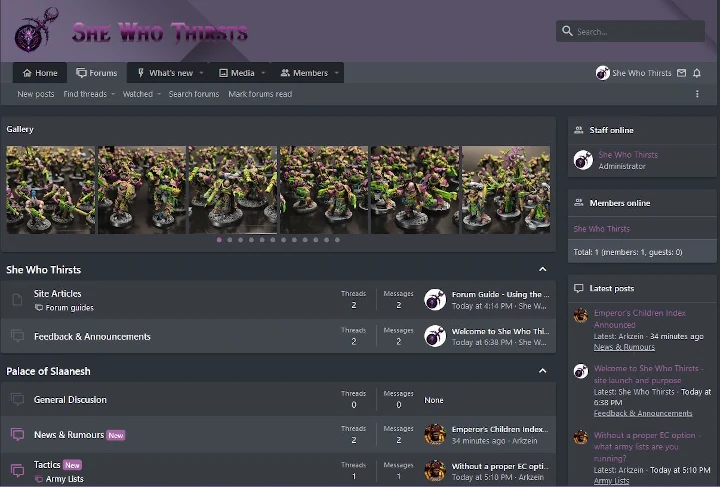The height and width of the screenshot is (487, 720).
Task: Click the Staff online header icon
Action: (x=579, y=130)
